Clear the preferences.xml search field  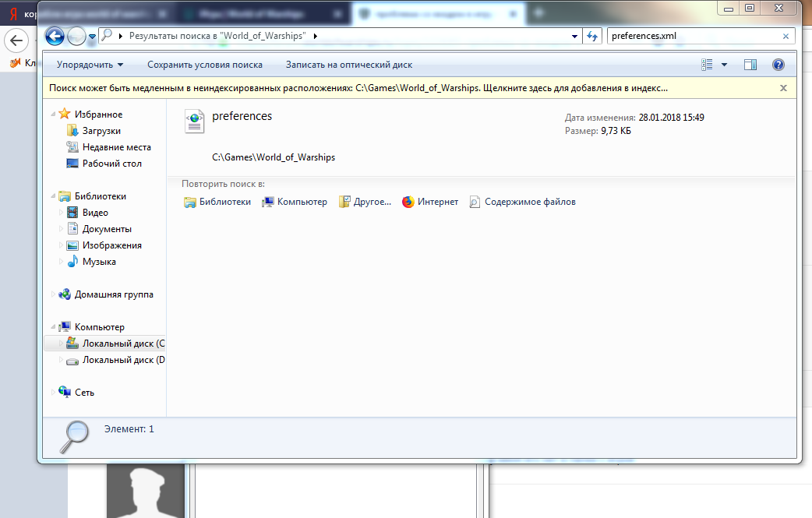[x=786, y=37]
